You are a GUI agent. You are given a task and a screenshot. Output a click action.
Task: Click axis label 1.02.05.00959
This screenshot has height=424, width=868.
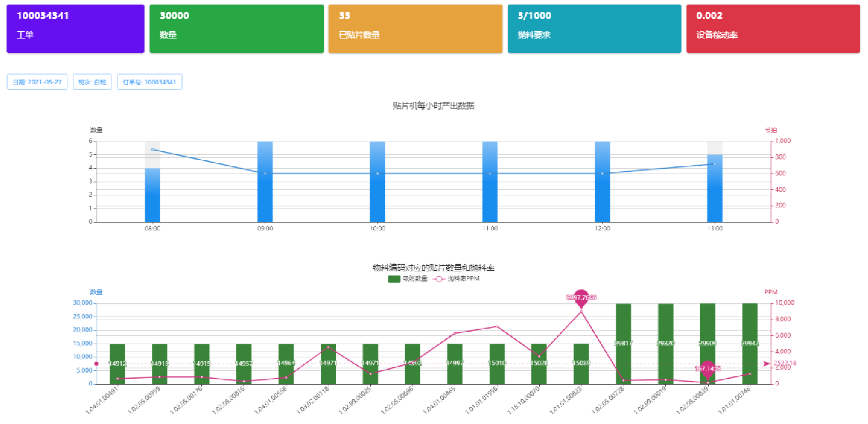click(144, 400)
